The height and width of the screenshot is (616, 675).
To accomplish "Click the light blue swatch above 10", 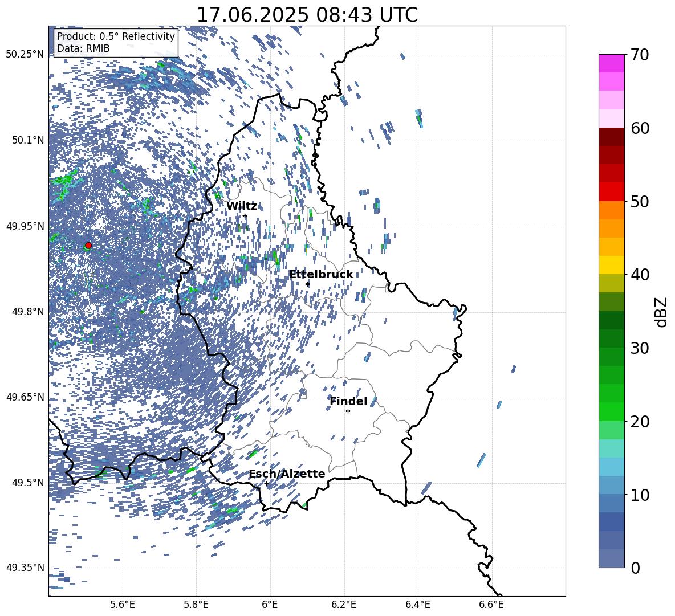I will (x=612, y=485).
